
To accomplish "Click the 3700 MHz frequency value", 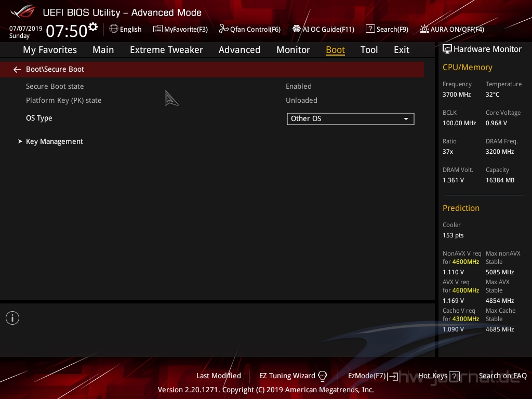I will 456,95.
